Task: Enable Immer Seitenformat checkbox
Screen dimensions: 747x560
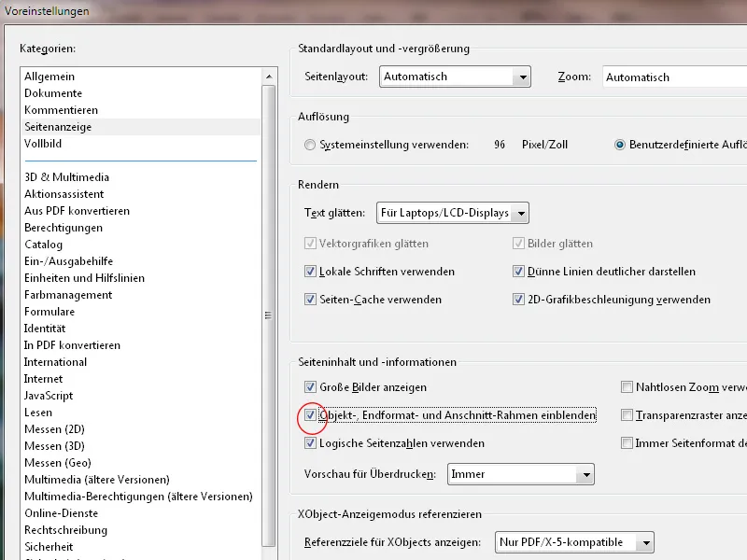Action: [627, 443]
